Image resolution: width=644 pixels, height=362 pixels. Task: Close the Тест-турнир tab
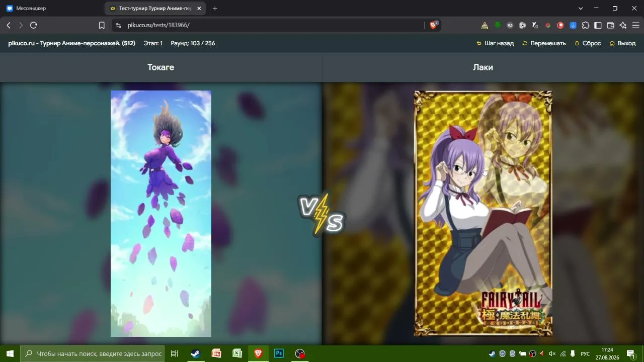coord(199,9)
